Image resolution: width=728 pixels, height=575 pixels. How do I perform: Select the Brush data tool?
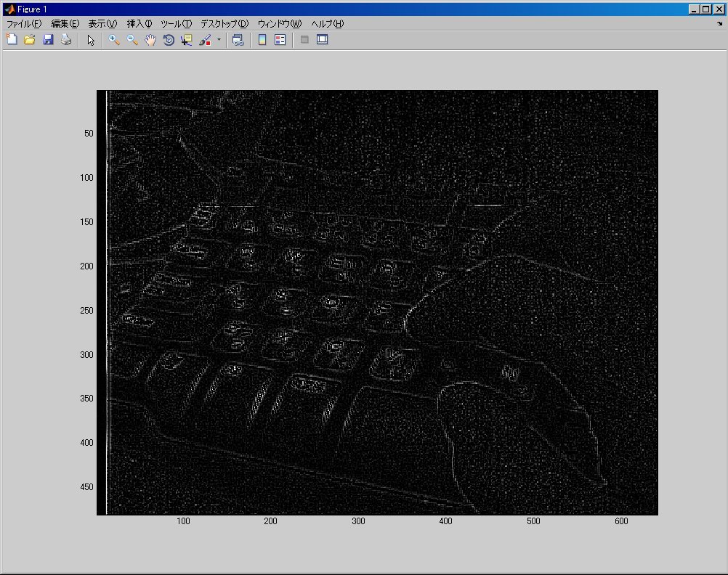[x=205, y=40]
